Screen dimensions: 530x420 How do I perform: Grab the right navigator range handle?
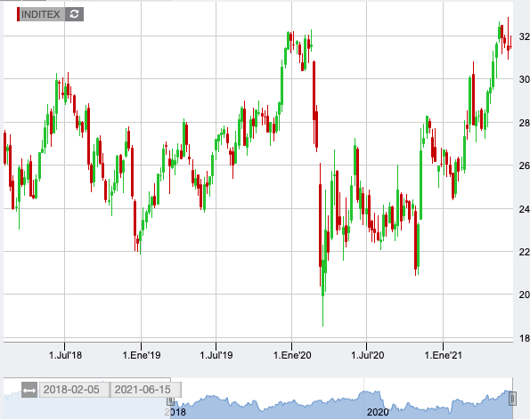(513, 399)
